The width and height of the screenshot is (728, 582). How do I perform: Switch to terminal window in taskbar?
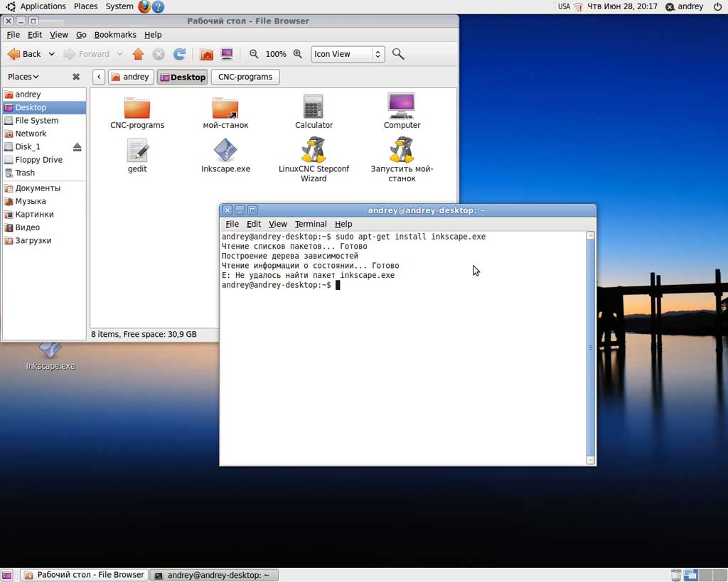214,575
